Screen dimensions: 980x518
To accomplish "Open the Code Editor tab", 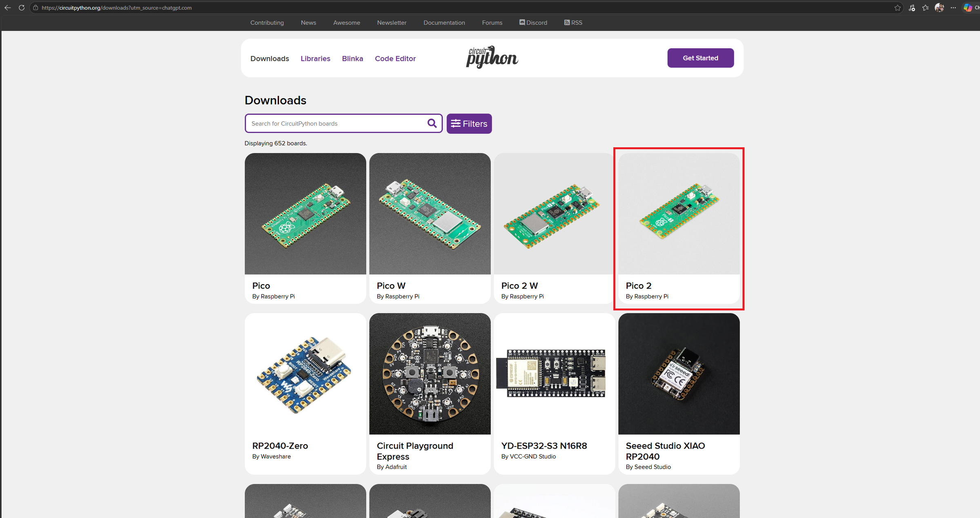I will [395, 58].
